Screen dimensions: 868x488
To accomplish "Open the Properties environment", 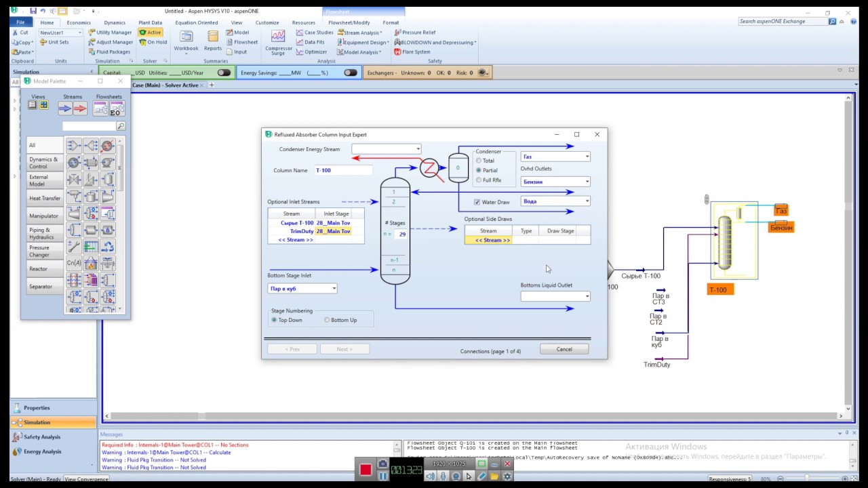I will point(53,408).
